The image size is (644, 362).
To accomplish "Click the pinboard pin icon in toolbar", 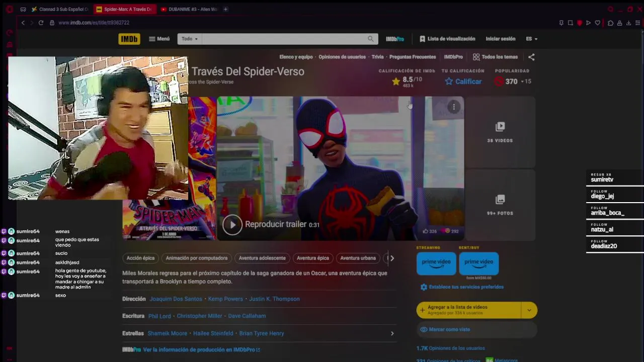I will [561, 23].
